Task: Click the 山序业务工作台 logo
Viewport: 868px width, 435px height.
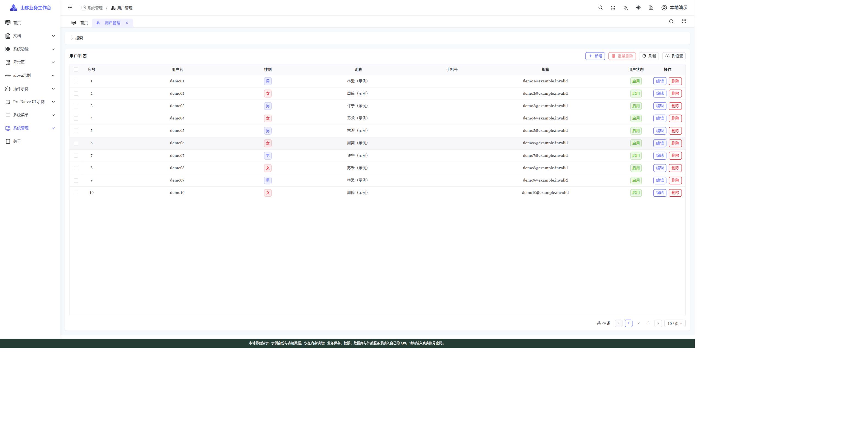Action: tap(30, 8)
